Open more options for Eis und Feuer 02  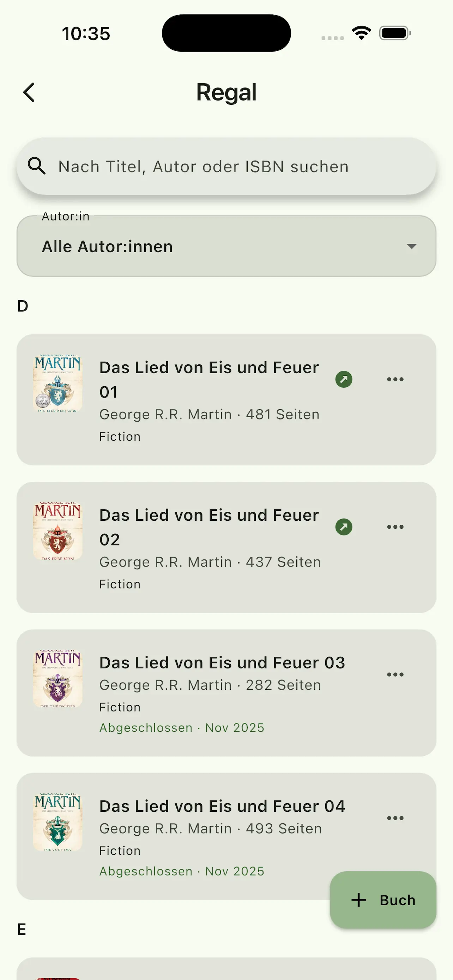[395, 527]
